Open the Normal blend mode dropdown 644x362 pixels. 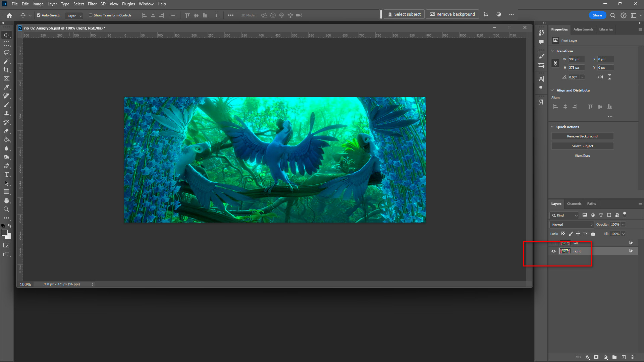tap(572, 225)
